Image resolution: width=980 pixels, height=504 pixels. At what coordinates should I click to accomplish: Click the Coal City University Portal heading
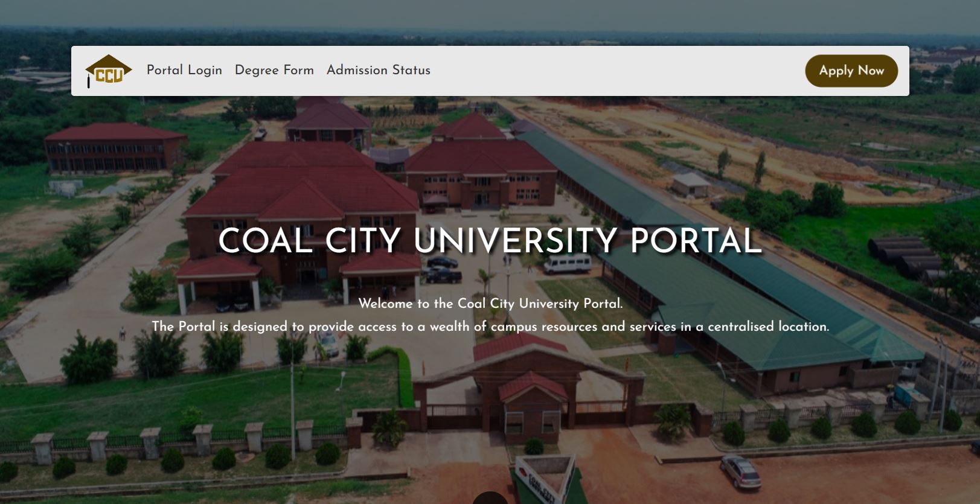click(490, 241)
